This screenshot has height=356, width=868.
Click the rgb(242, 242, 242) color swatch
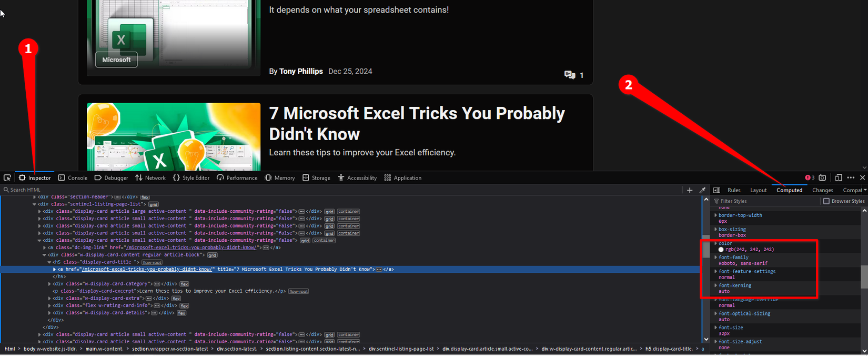[721, 250]
